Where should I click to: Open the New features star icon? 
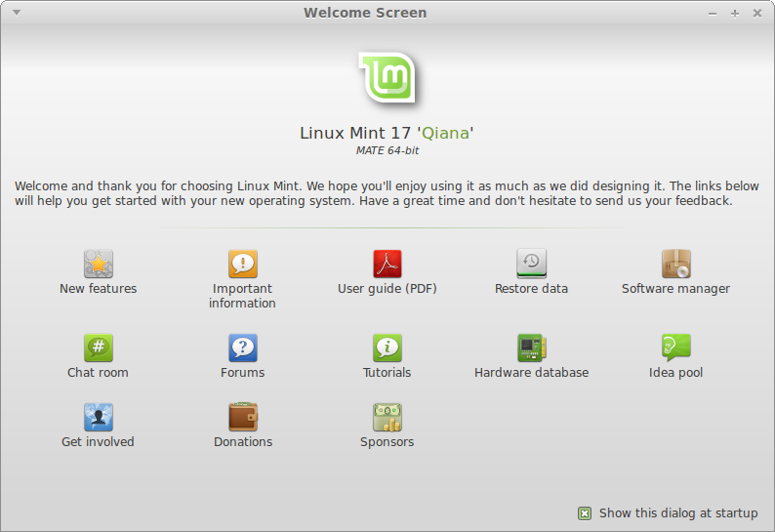(x=98, y=264)
